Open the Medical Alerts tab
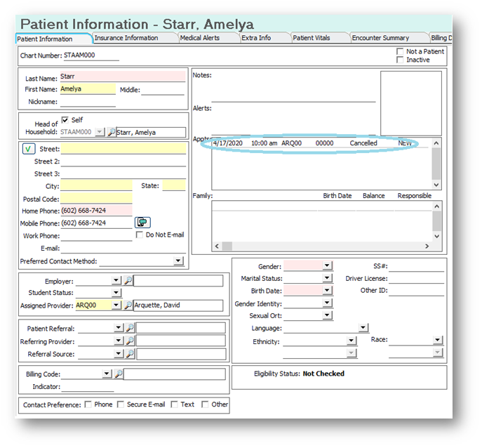 200,38
